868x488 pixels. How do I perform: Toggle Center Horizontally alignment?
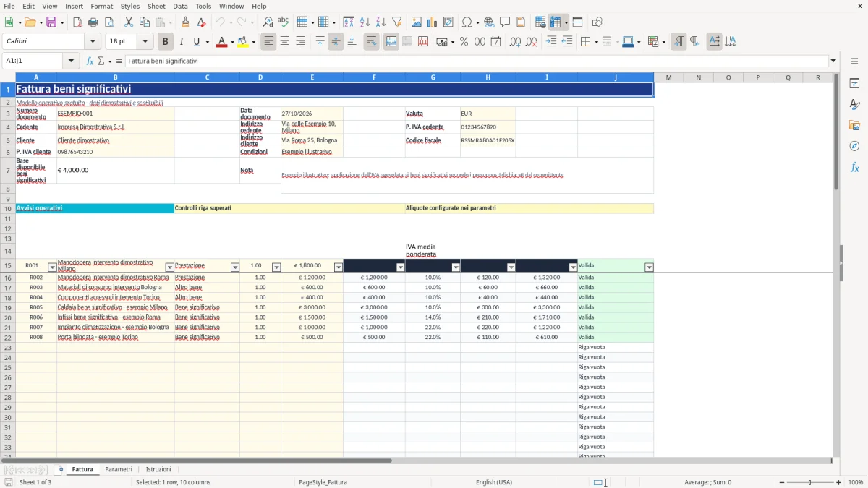(284, 42)
